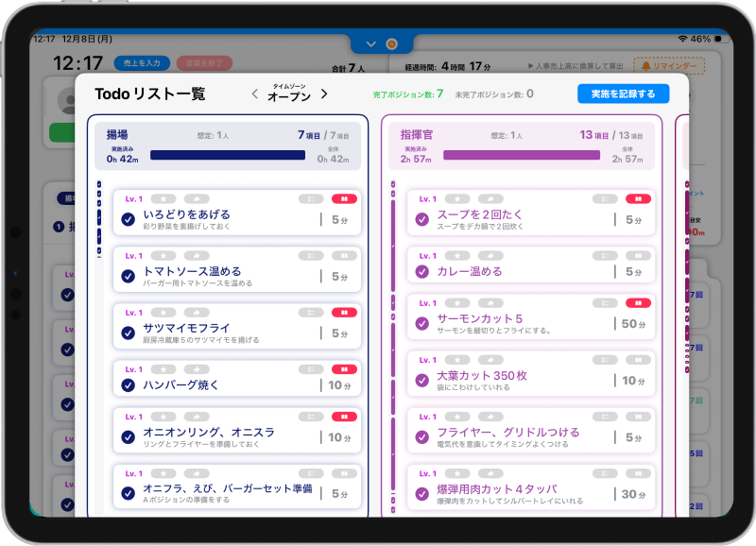
Task: Click the star icon on カレー温める
Action: [456, 256]
